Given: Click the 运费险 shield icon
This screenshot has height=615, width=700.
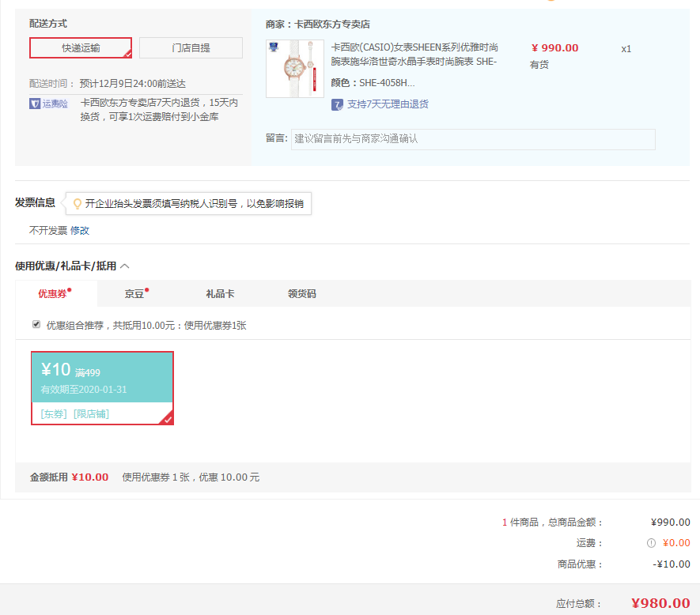Looking at the screenshot, I should (x=35, y=104).
